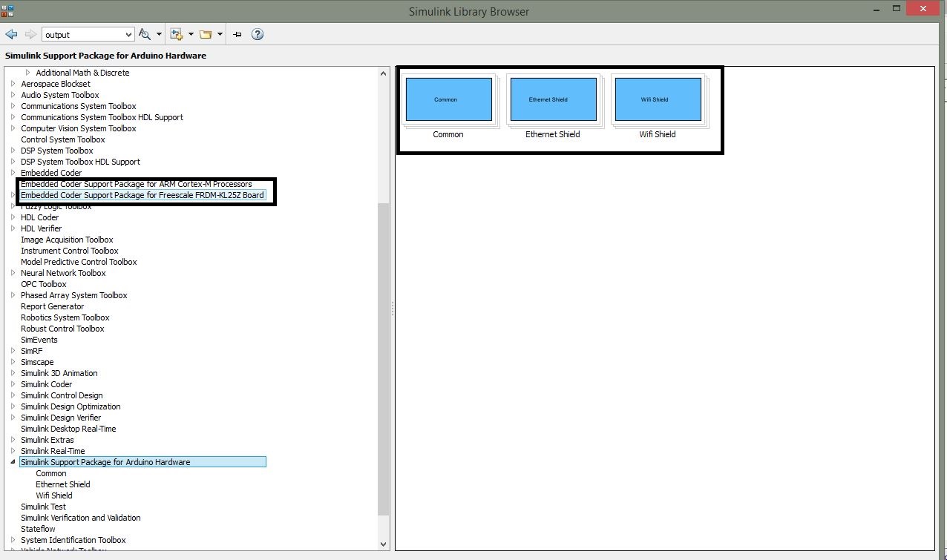Select Embedded Coder in tree
The width and height of the screenshot is (947, 560).
51,173
